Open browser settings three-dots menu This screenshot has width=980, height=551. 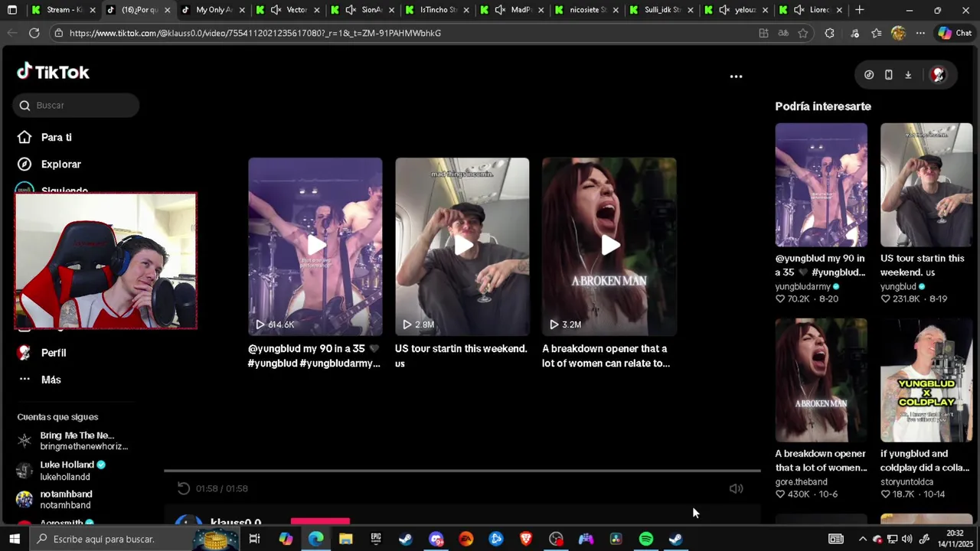tap(920, 33)
